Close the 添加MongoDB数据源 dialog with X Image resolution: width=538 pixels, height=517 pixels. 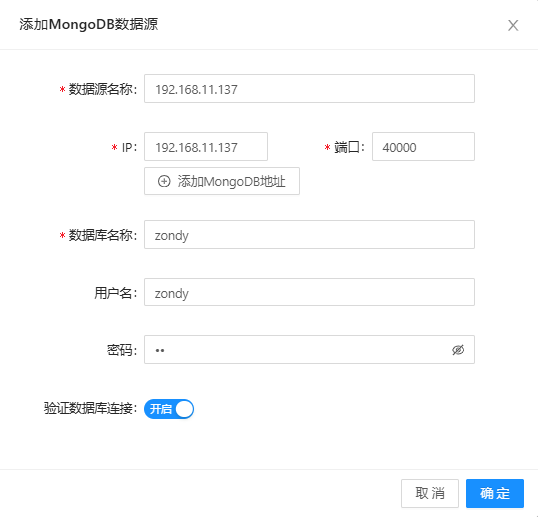click(x=513, y=25)
